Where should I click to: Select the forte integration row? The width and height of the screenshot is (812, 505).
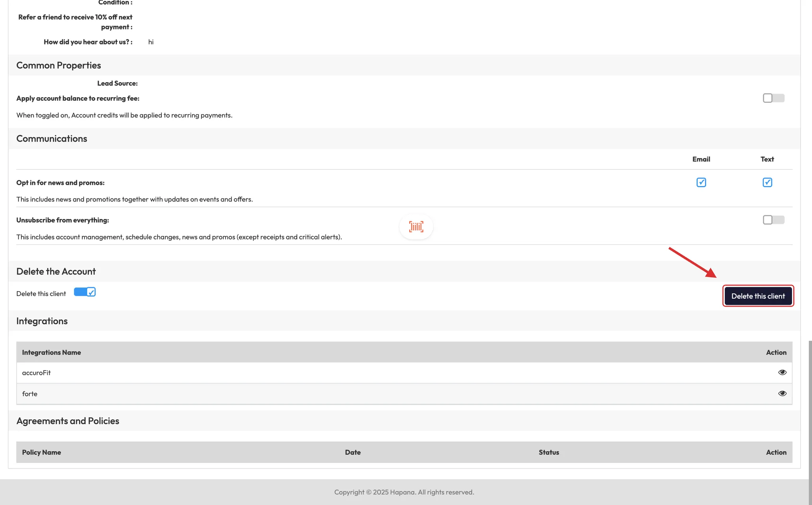[30, 394]
